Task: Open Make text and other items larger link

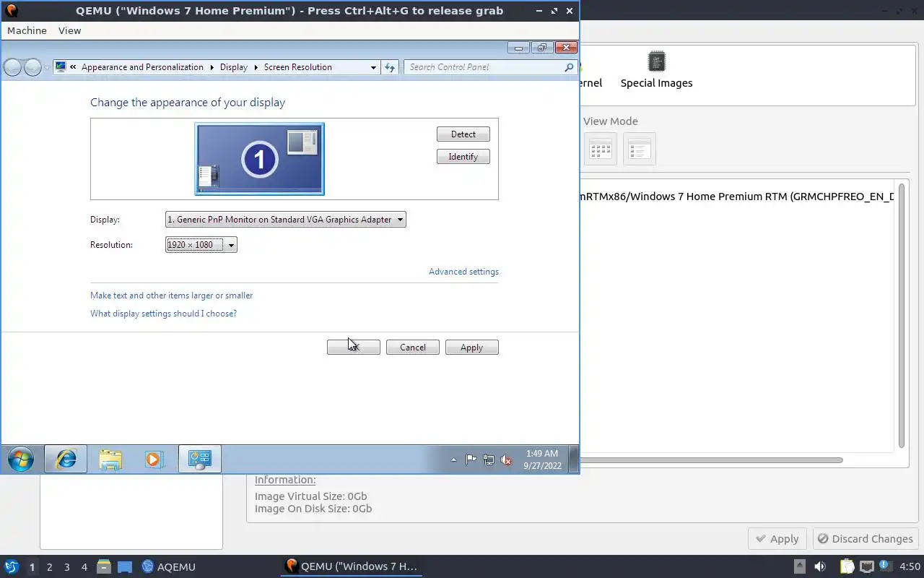Action: (x=171, y=296)
